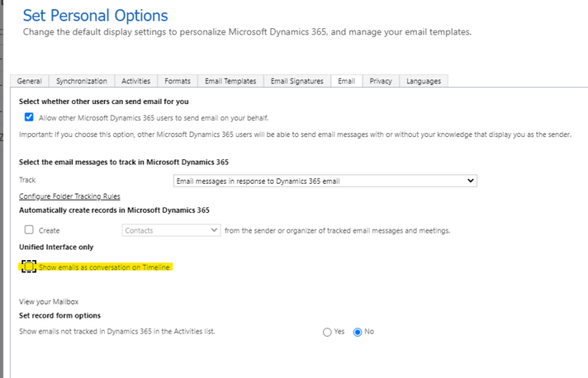Viewport: 588px width, 378px height.
Task: Click the Important notice about sending on behalf
Action: tap(295, 135)
